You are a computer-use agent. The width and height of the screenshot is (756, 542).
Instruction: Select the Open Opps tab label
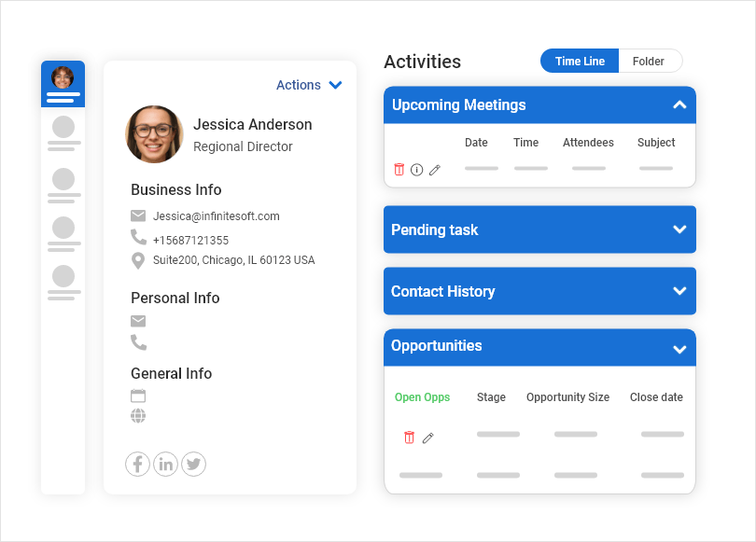[x=423, y=397]
